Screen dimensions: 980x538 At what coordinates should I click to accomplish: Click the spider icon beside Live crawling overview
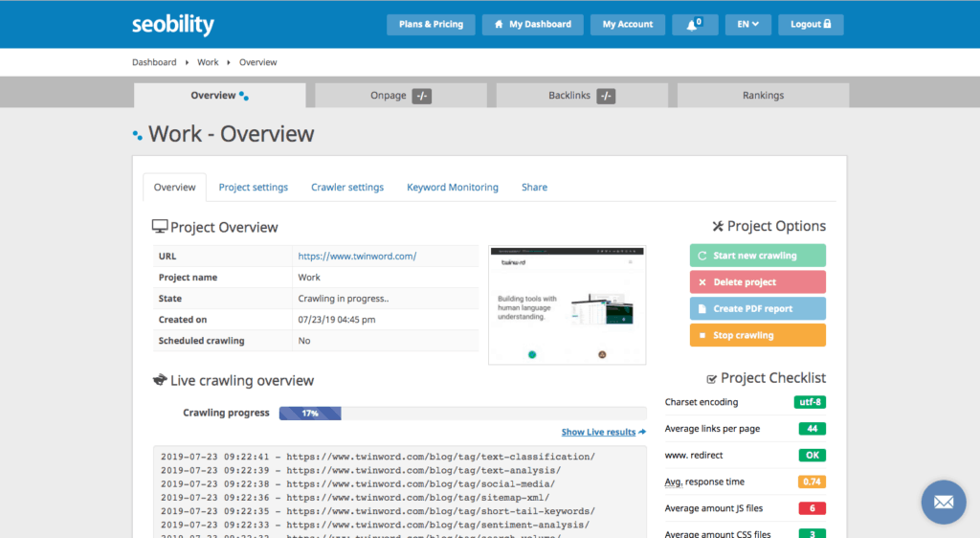(x=160, y=380)
